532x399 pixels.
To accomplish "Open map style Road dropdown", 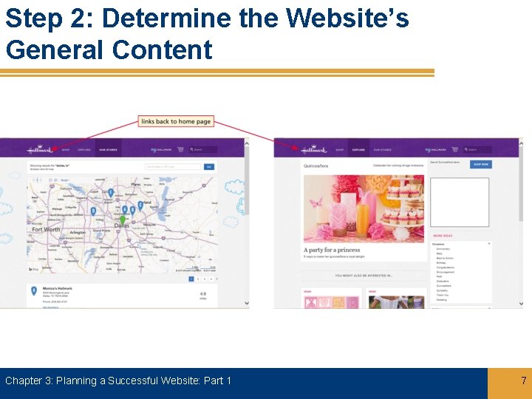I will click(65, 180).
